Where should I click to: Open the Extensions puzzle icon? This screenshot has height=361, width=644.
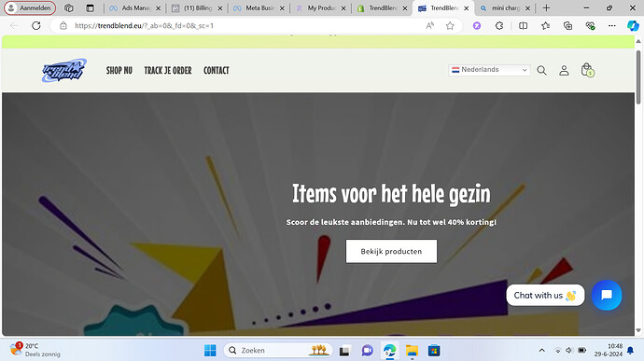499,25
